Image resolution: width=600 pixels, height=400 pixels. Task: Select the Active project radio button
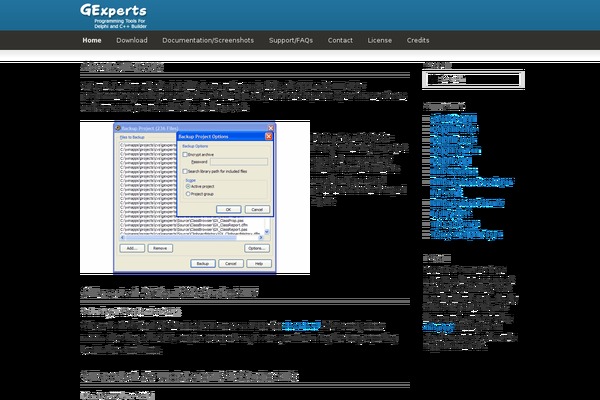[188, 186]
